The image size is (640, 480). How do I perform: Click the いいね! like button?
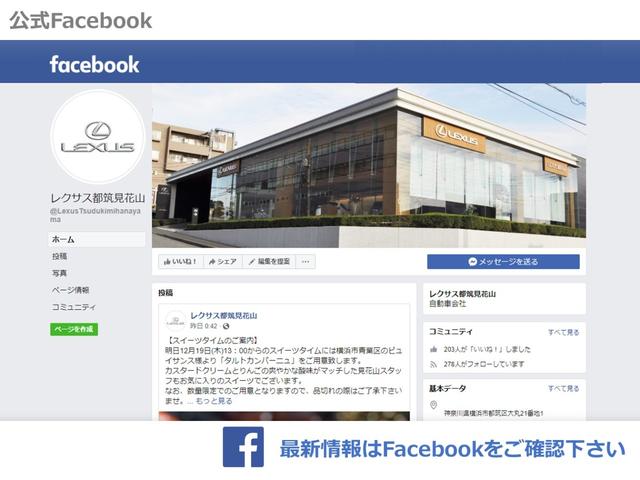(x=180, y=261)
